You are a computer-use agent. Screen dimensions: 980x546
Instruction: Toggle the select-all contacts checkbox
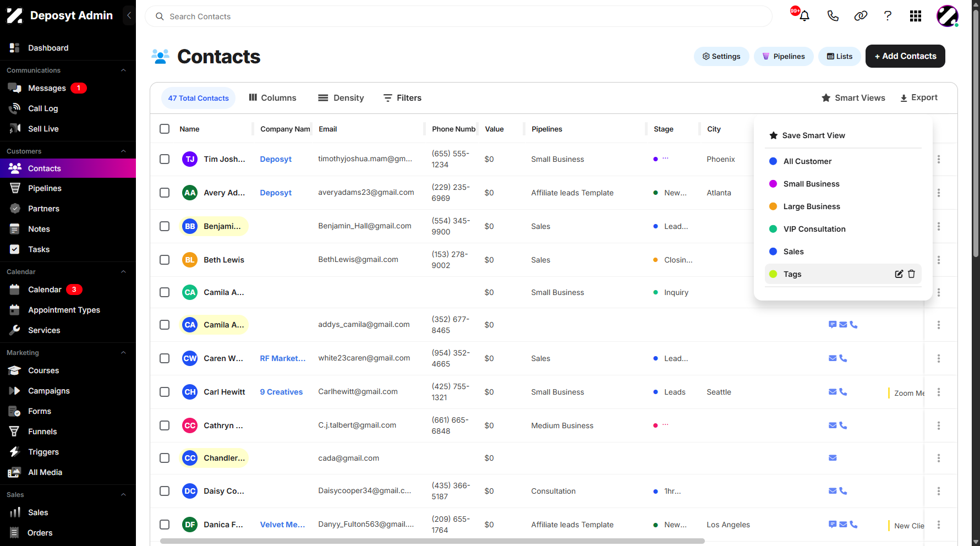(165, 129)
